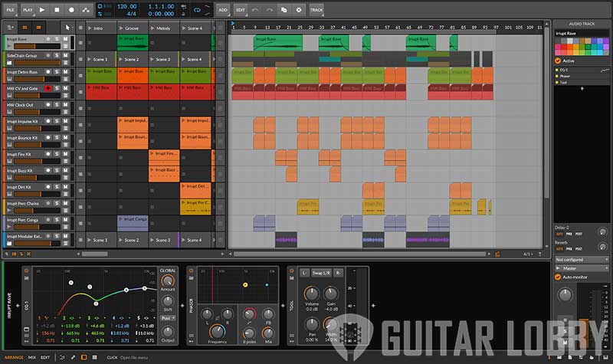Click the Swap L/R button in Tool

pyautogui.click(x=320, y=273)
